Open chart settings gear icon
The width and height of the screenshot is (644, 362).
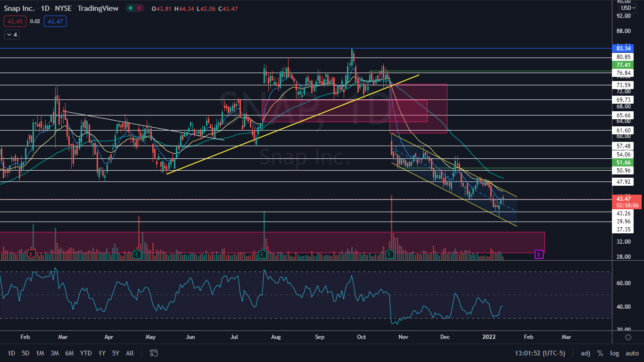tap(628, 337)
